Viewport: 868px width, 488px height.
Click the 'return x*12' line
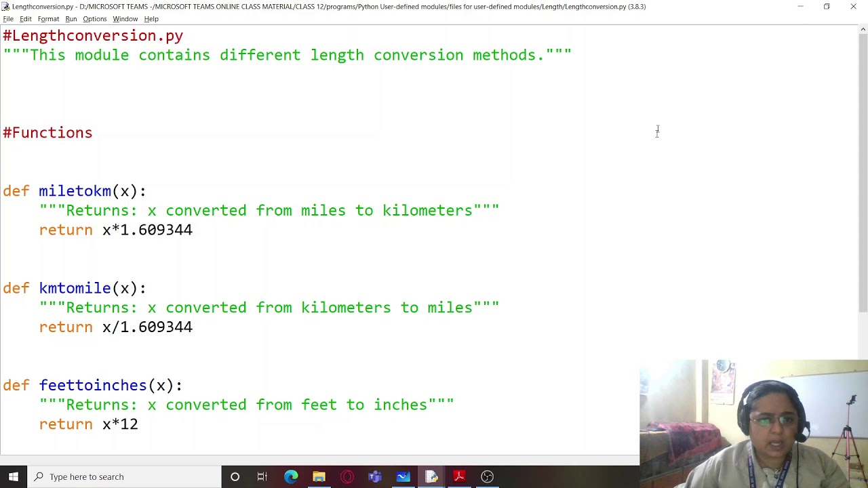(x=89, y=424)
